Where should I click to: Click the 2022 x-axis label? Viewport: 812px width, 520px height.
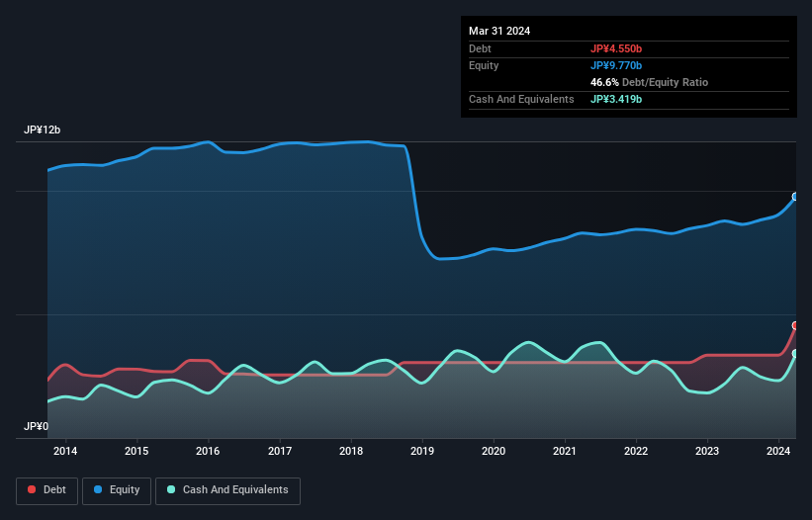[636, 451]
